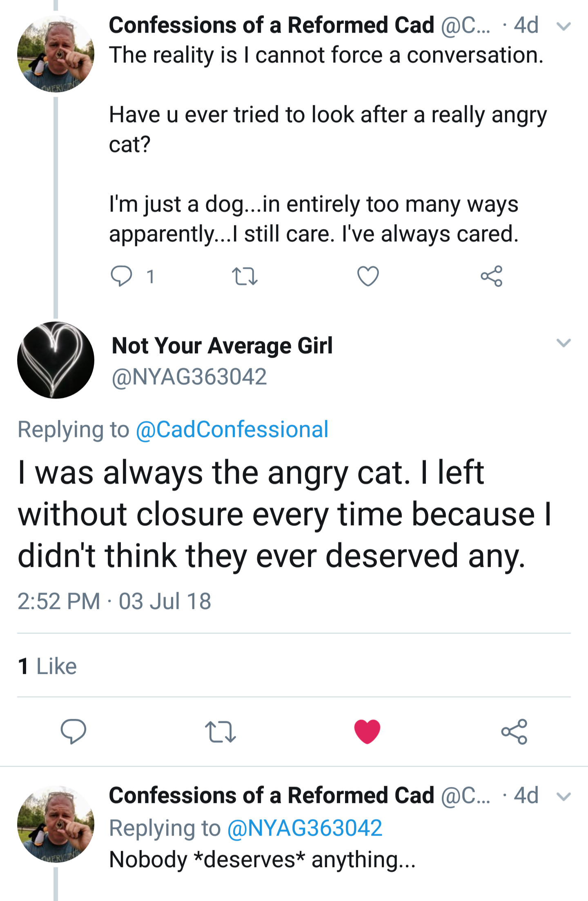Unlike the red heart on main tweet

click(x=367, y=731)
